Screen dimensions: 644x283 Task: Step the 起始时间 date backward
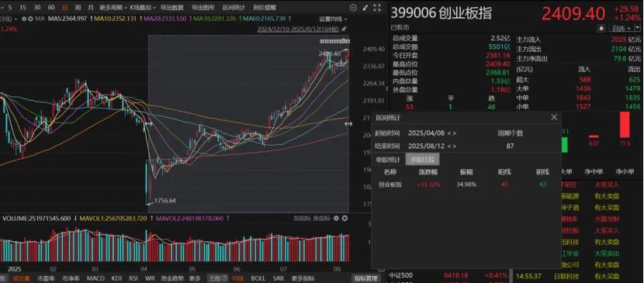coord(449,133)
